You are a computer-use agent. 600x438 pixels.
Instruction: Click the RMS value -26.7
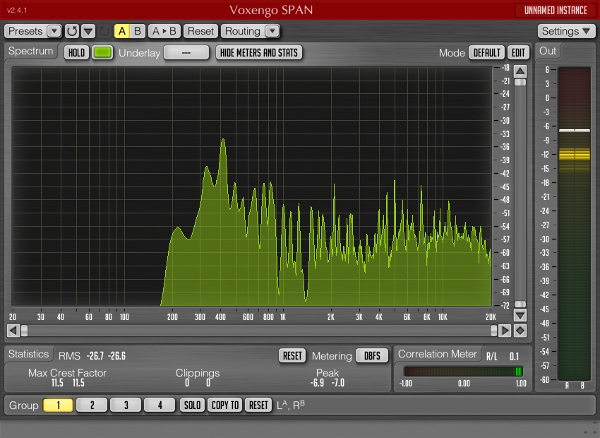tap(95, 356)
